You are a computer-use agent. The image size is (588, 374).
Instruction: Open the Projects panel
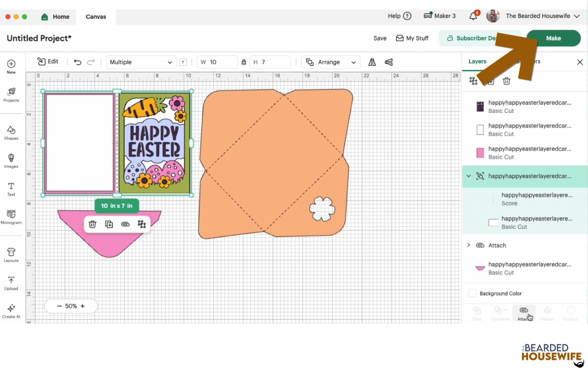[x=11, y=95]
